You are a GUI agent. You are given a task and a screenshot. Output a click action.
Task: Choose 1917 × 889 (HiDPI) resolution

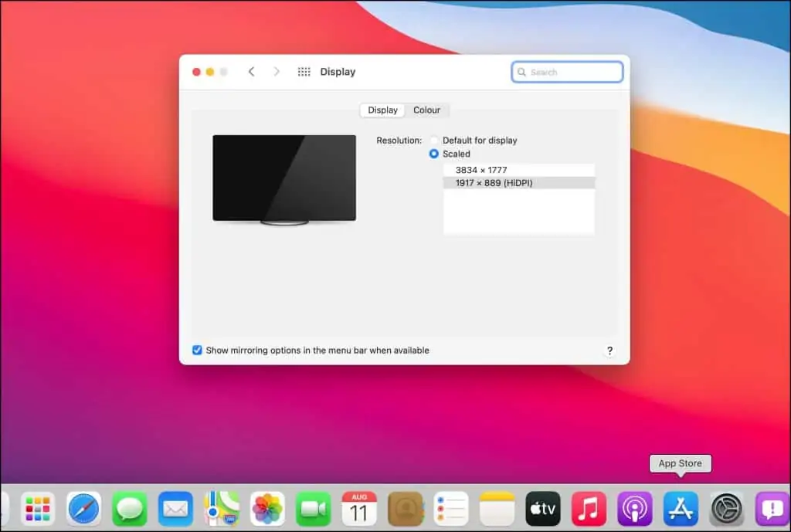pyautogui.click(x=519, y=182)
